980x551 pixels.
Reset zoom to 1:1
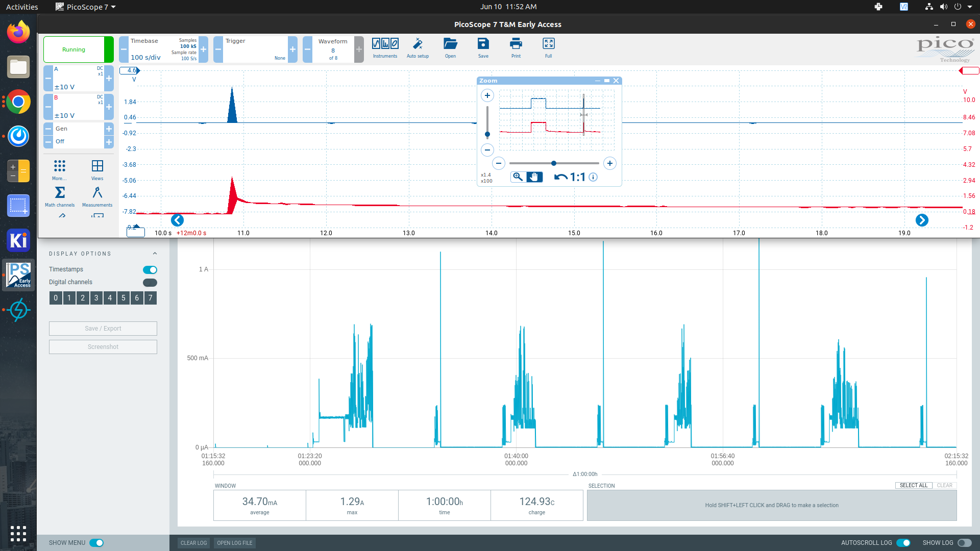(578, 177)
